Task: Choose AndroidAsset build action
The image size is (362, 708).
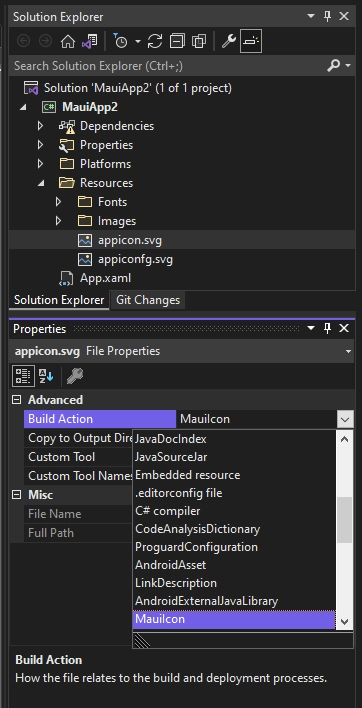Action: click(x=234, y=565)
